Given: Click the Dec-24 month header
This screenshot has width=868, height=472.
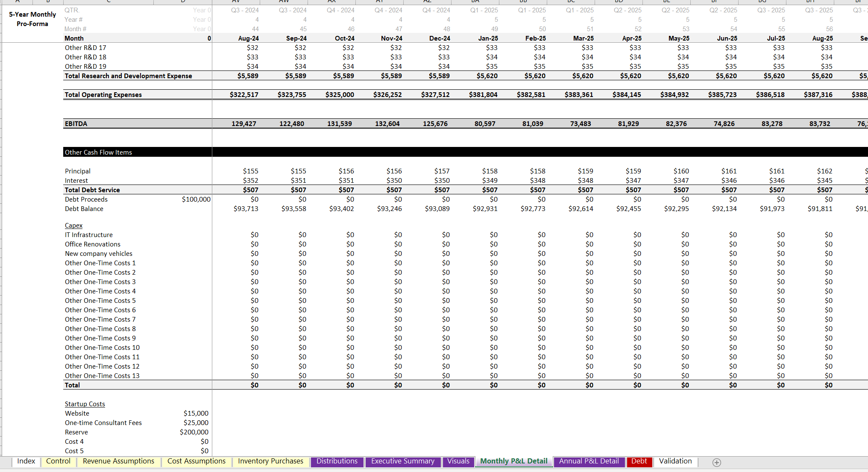Looking at the screenshot, I should pyautogui.click(x=440, y=38).
